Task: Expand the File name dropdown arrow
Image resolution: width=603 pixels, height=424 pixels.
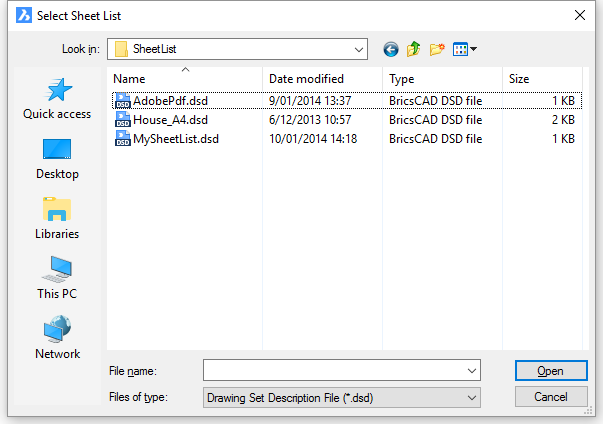Action: click(472, 371)
